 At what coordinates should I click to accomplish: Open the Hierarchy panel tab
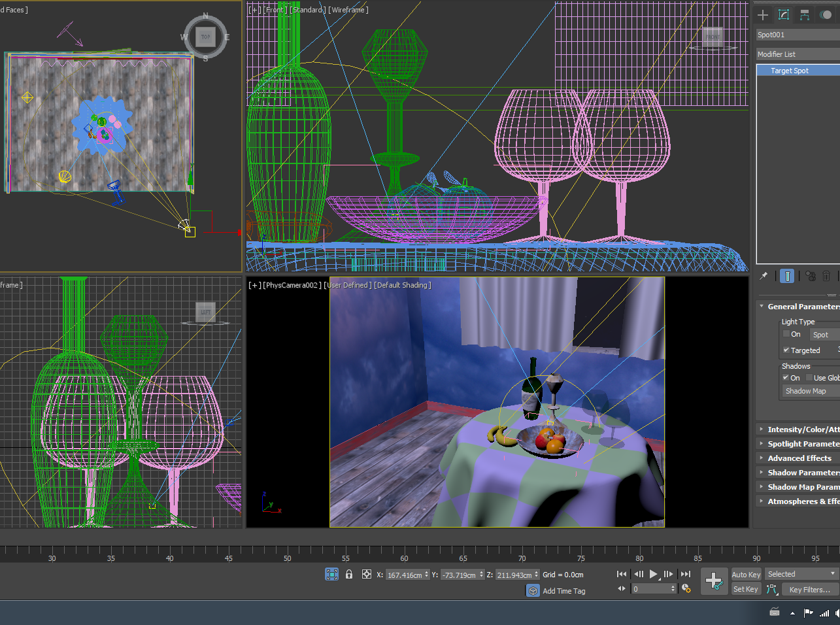(805, 15)
